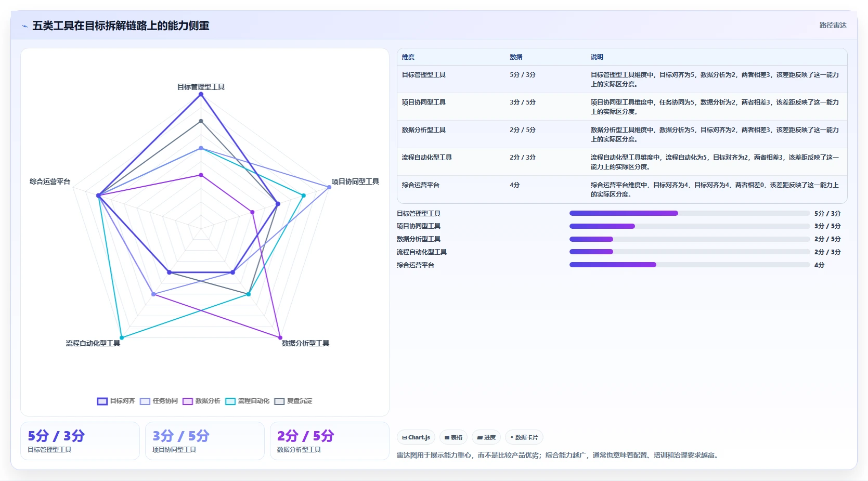Click the radar axis label 项目协同型工具
This screenshot has width=868, height=481.
pos(356,181)
